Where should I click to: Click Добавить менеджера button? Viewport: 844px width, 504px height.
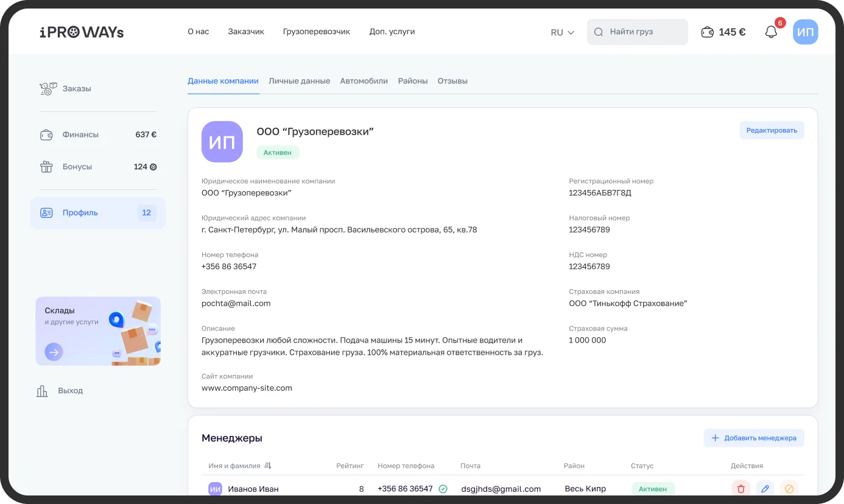[x=754, y=438]
